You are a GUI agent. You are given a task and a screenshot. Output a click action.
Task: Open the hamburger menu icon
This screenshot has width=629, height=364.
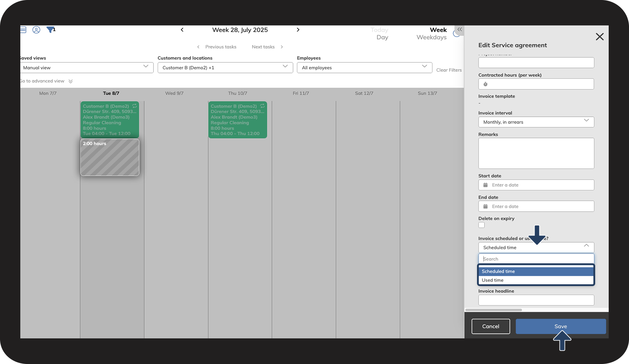pyautogui.click(x=23, y=30)
